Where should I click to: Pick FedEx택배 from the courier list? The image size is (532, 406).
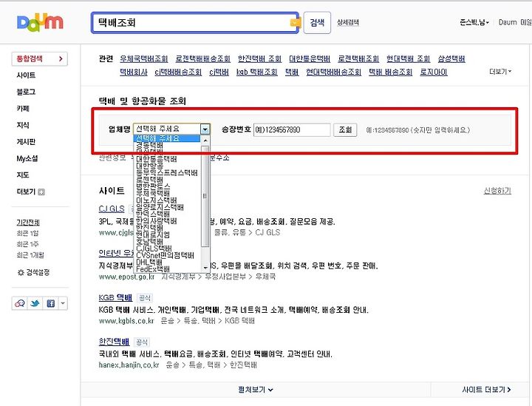click(153, 269)
